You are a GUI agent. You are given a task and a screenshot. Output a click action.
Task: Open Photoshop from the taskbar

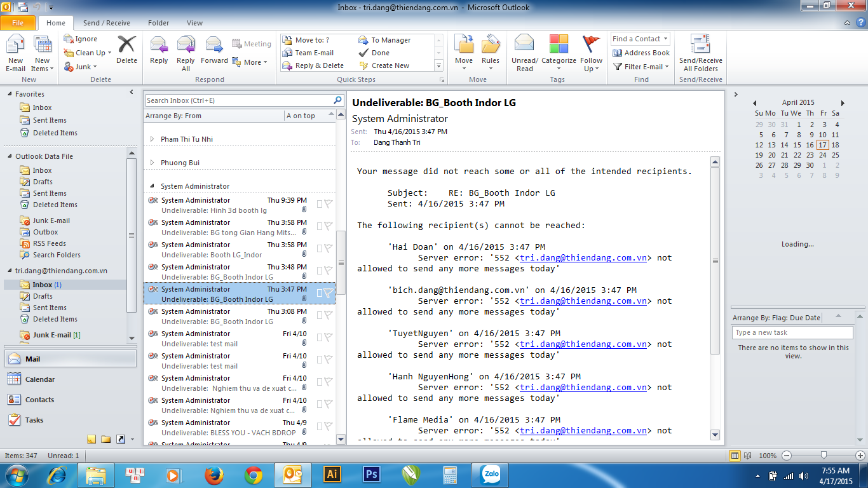point(371,475)
